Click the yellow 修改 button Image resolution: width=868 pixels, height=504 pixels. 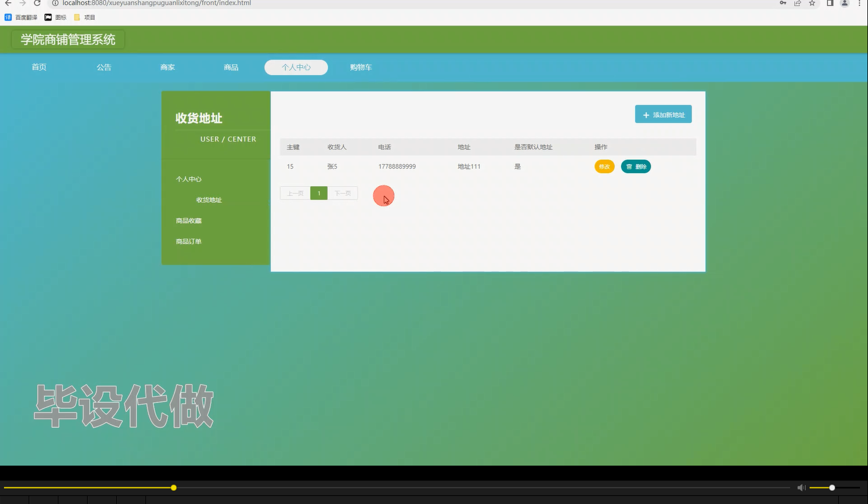(604, 166)
